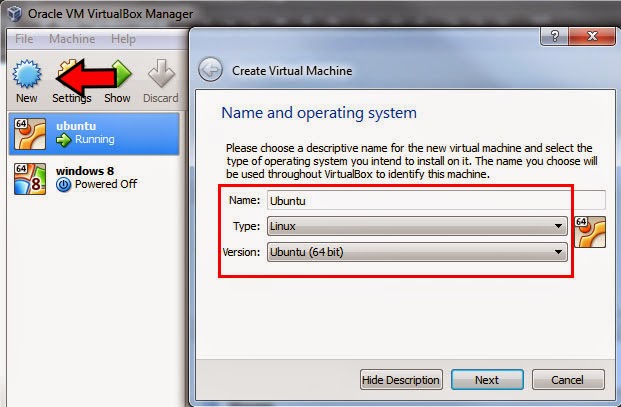This screenshot has width=621, height=407.
Task: Click the Cancel button
Action: click(x=568, y=380)
